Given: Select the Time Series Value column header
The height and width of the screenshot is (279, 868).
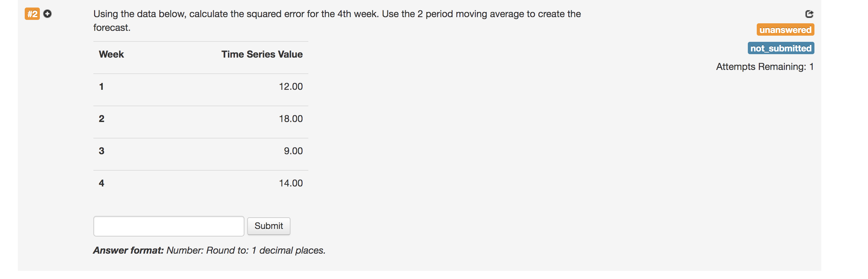Looking at the screenshot, I should [262, 54].
